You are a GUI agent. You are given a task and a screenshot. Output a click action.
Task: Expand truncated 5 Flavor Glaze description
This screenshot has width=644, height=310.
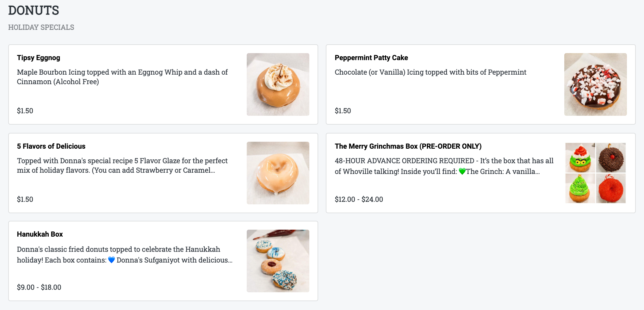click(x=122, y=165)
